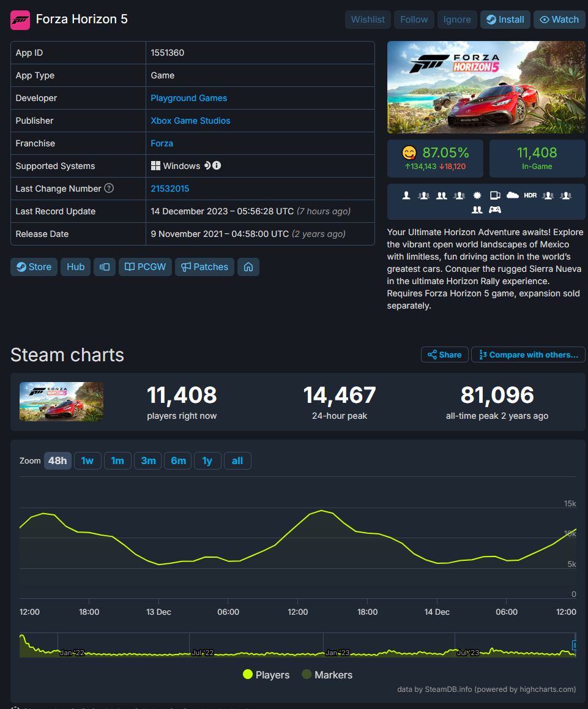Click the 11,408 In-Game count box

click(x=537, y=158)
